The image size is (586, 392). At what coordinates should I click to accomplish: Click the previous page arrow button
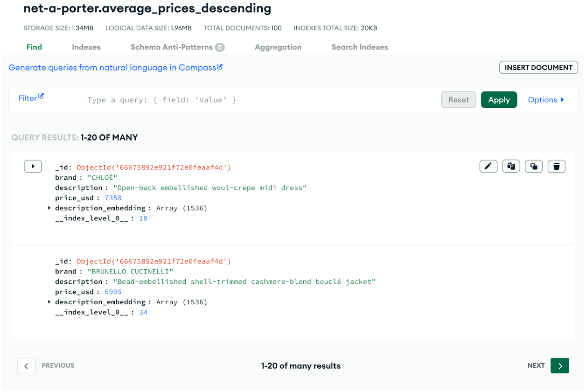(27, 366)
